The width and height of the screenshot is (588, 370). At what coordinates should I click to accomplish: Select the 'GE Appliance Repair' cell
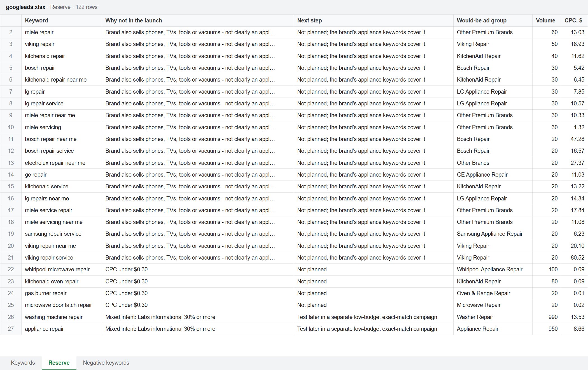pyautogui.click(x=493, y=175)
